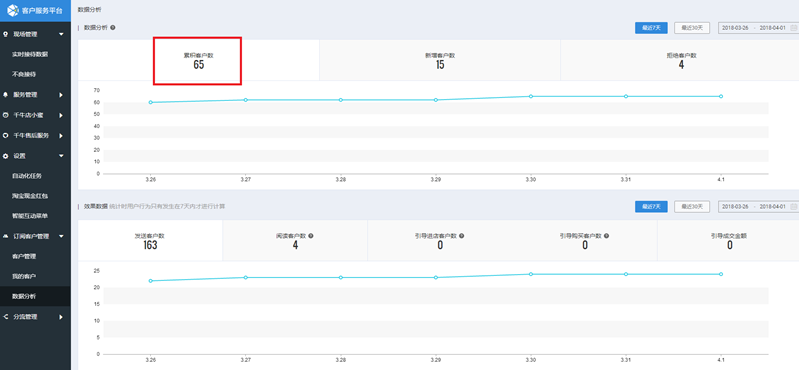
Task: Click the help icon beside 数据分析 heading
Action: (x=113, y=28)
